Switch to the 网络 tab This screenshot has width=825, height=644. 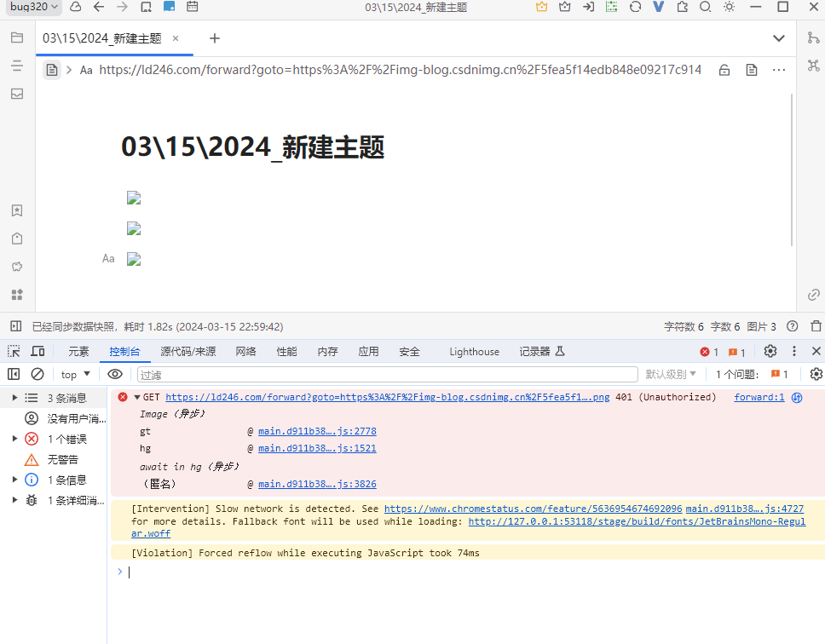coord(245,352)
